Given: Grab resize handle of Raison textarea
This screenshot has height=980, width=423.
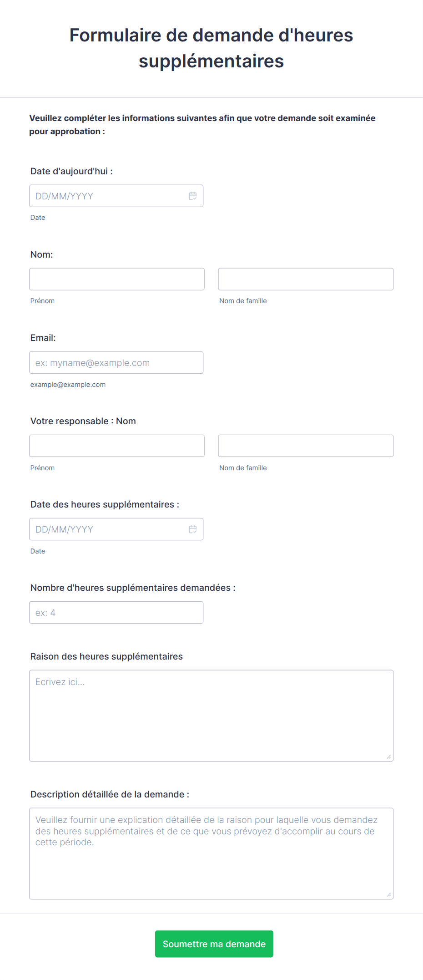Looking at the screenshot, I should 389,757.
